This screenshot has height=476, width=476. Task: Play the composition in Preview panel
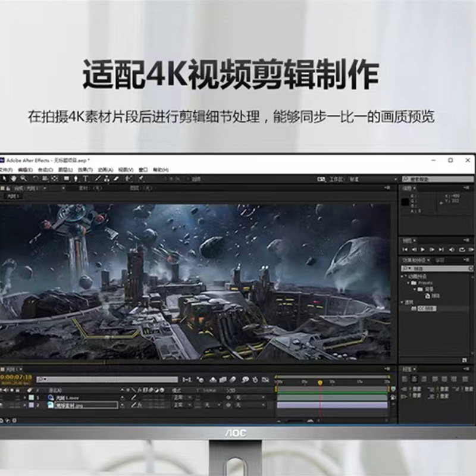(x=423, y=249)
